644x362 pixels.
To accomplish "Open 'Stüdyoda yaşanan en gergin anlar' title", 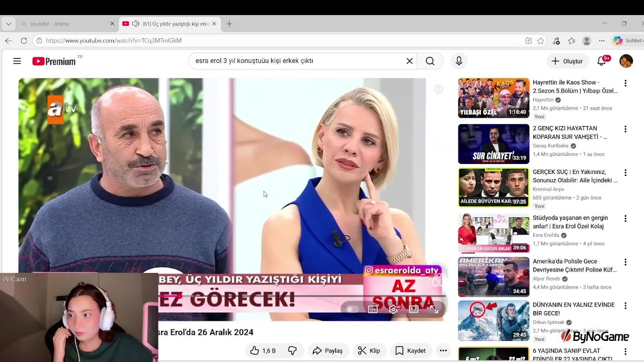I will [x=570, y=222].
